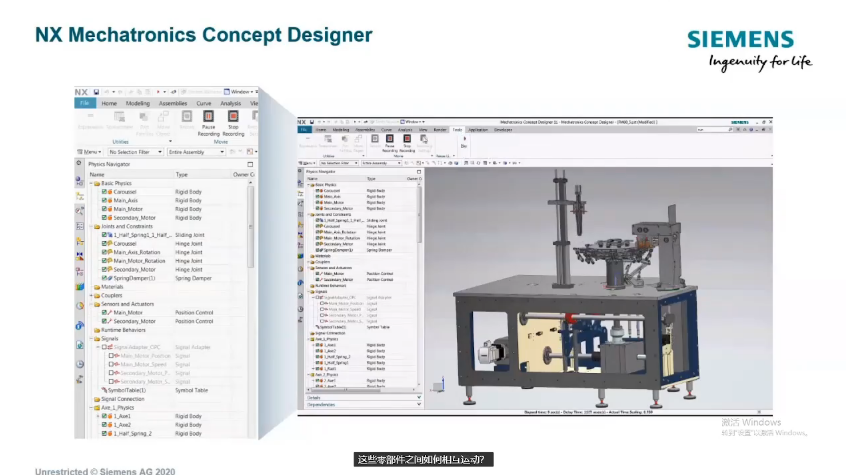Viewport: 846px width, 475px height.
Task: Toggle Secondary_Motor Position Control checkbox in magnified tree
Action: (x=104, y=321)
